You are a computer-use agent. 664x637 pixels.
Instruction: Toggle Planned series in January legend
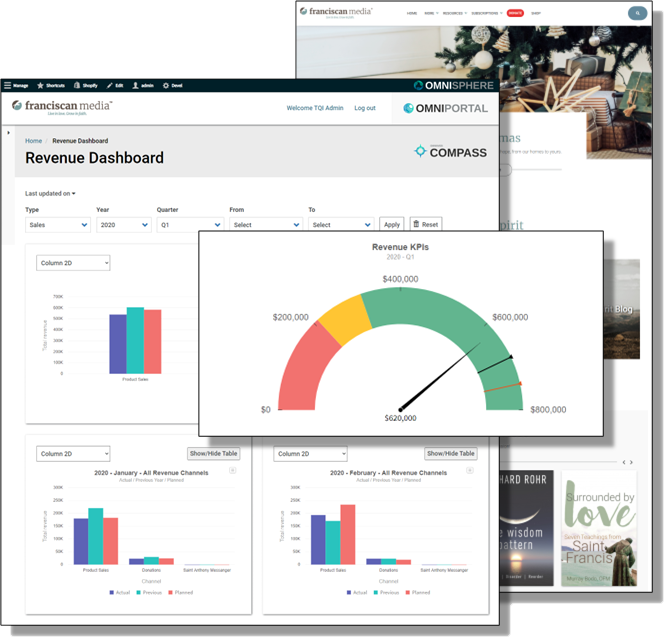click(x=180, y=593)
